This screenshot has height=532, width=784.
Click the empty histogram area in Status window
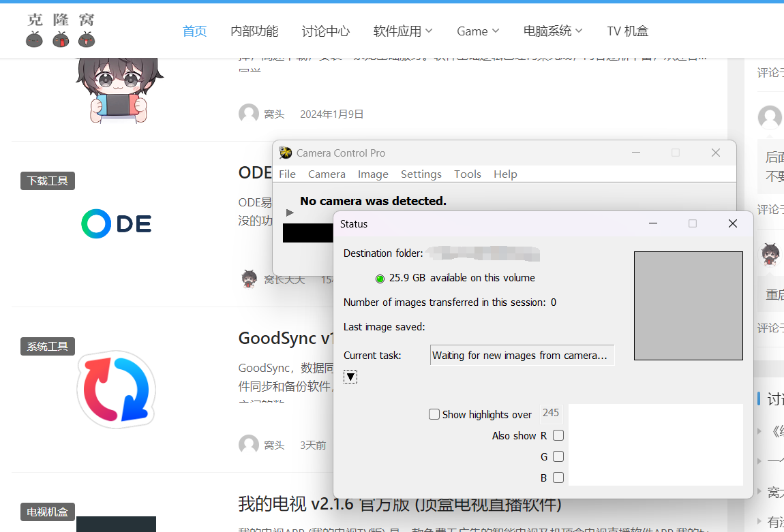656,445
